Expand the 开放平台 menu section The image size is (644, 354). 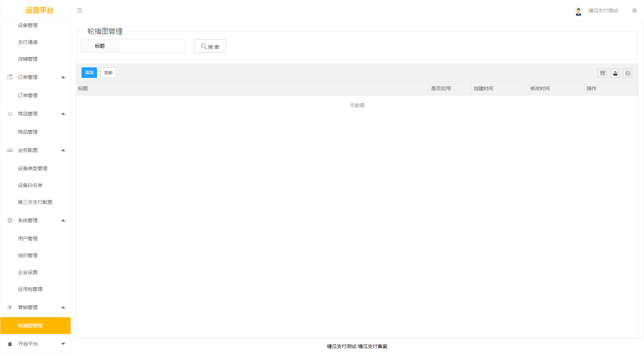click(63, 344)
